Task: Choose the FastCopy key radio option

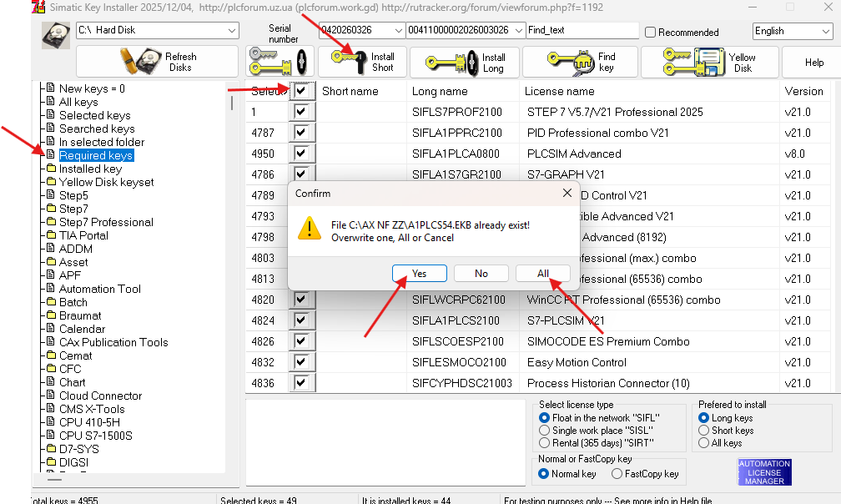Action: coord(617,474)
